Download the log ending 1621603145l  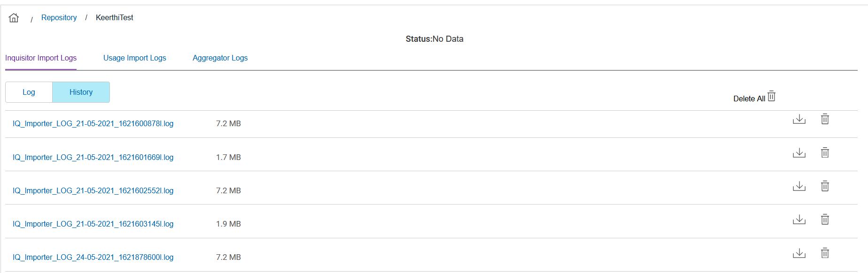tap(799, 220)
